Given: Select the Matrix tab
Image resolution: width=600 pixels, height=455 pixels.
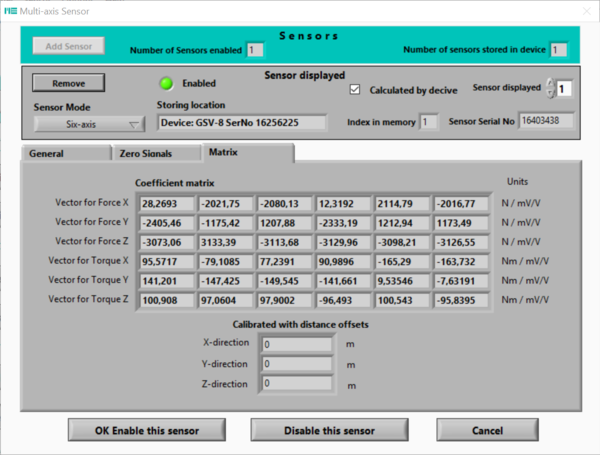Looking at the screenshot, I should (222, 153).
